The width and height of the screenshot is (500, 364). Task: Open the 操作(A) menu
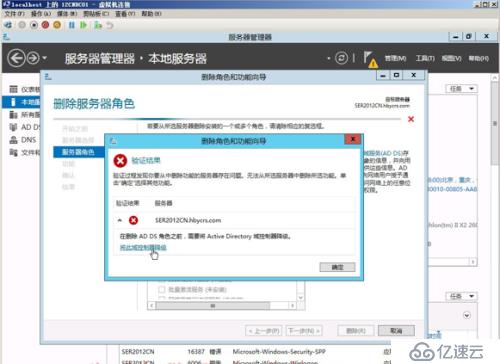tap(41, 14)
